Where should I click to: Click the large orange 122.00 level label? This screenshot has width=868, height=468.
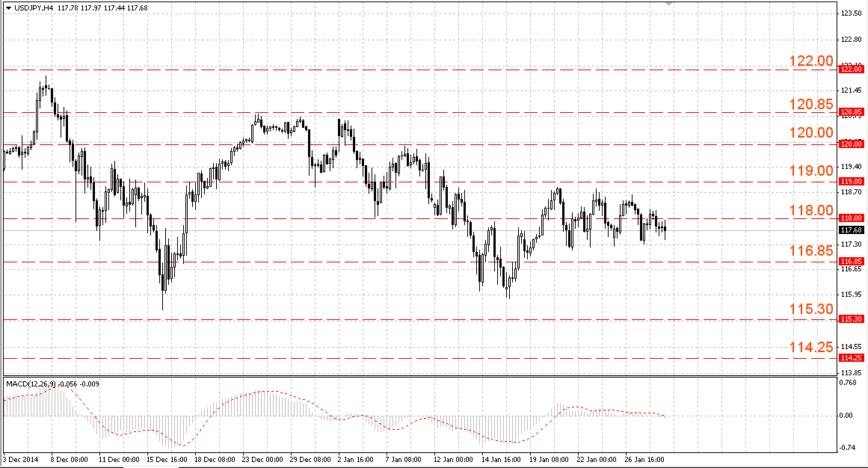tap(811, 61)
